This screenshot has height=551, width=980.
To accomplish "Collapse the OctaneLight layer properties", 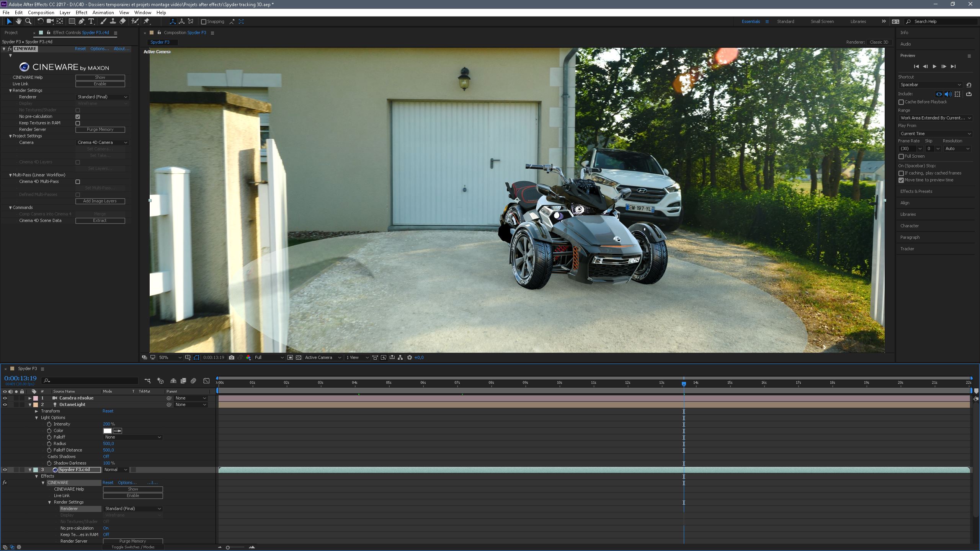I will 30,404.
